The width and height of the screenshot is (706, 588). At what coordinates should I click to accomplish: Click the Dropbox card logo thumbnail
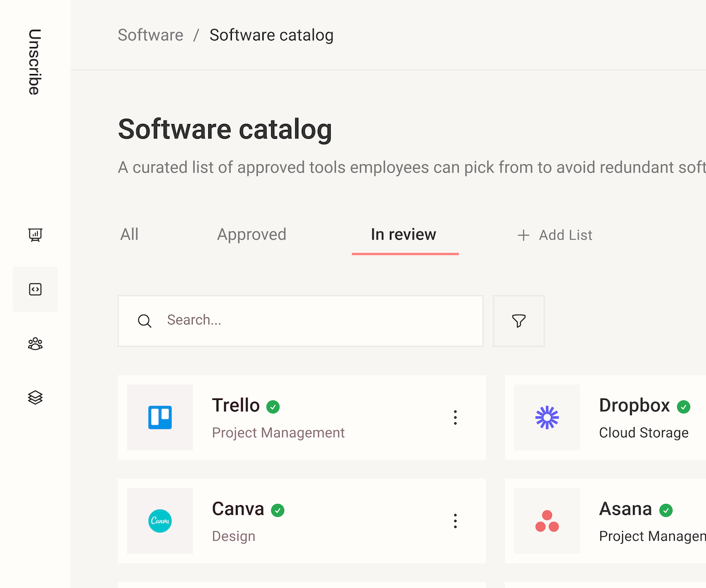pos(547,417)
